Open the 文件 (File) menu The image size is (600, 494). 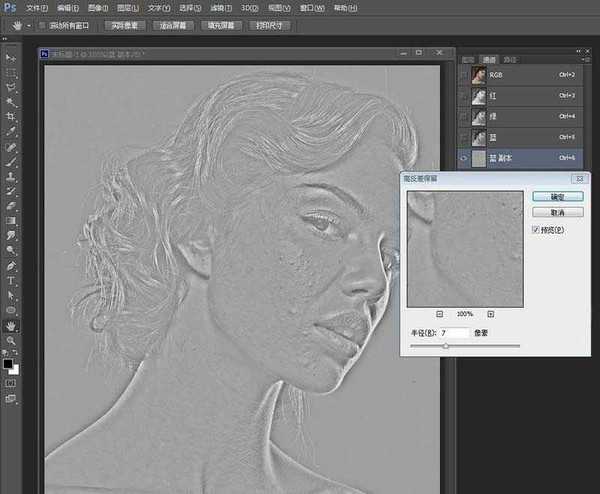tap(37, 7)
